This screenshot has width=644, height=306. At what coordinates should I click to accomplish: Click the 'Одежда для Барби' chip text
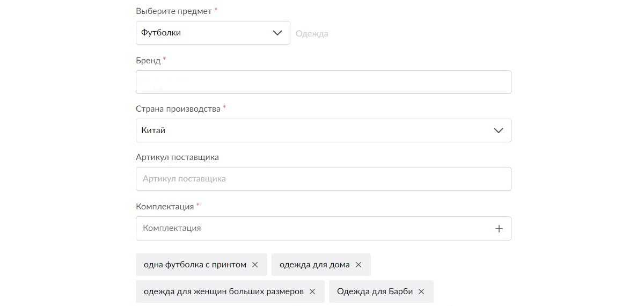375,292
